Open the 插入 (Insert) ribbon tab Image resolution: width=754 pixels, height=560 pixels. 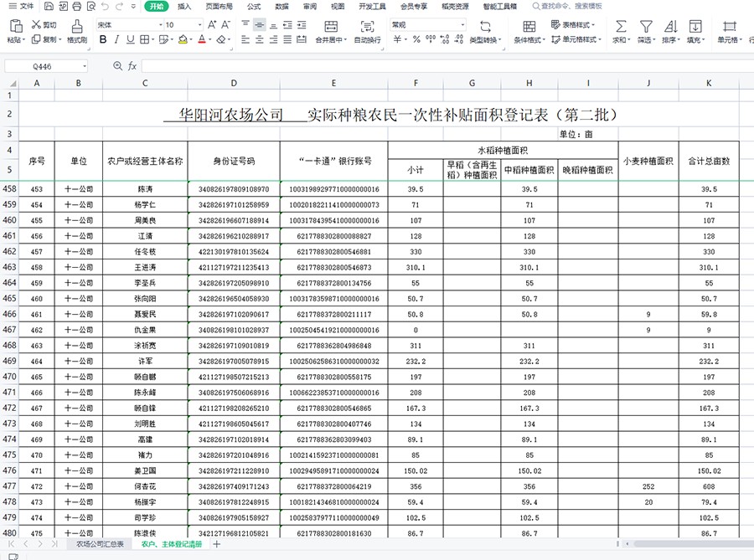coord(184,6)
